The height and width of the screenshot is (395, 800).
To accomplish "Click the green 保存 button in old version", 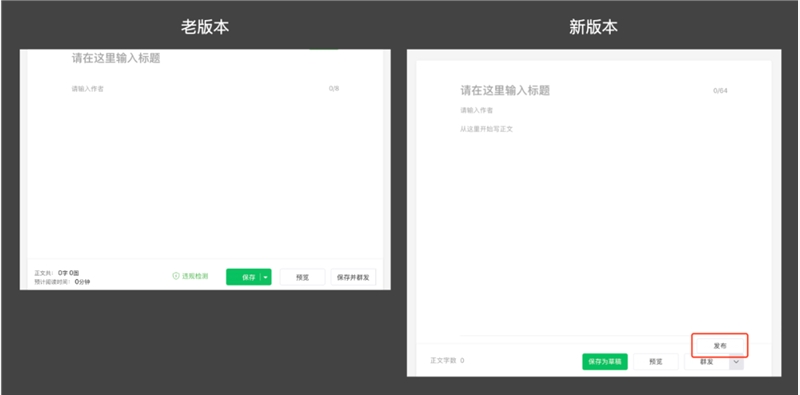I will pos(244,277).
